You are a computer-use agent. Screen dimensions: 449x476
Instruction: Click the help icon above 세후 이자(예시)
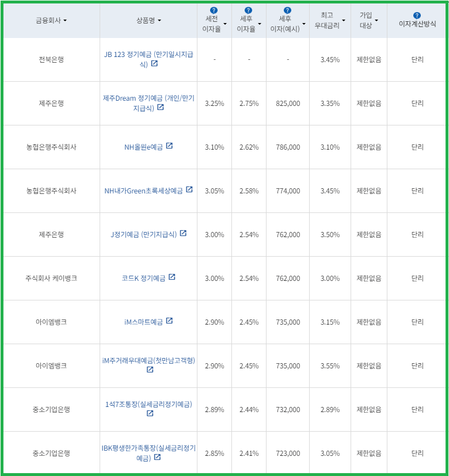[287, 10]
